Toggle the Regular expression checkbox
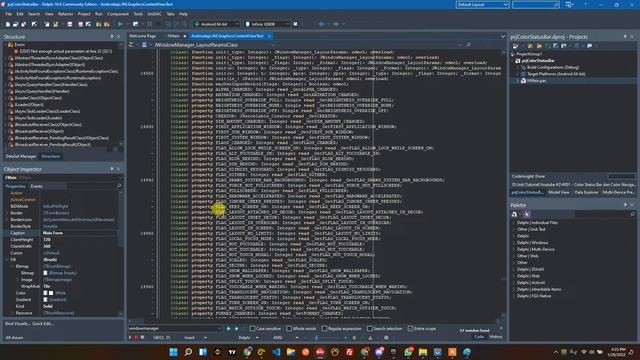 pyautogui.click(x=324, y=329)
